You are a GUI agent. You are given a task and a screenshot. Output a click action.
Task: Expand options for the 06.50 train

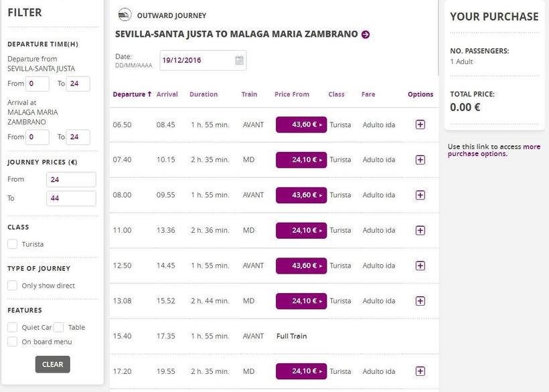click(420, 124)
